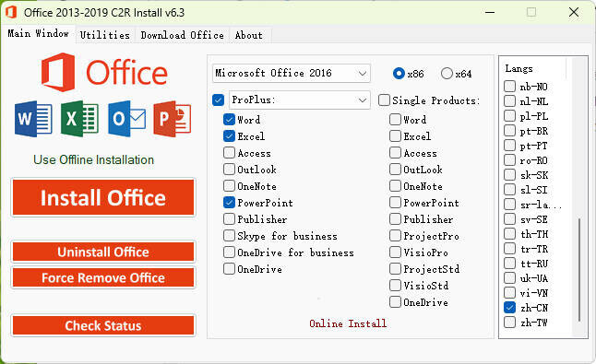The image size is (596, 364).
Task: Check the nb-NO language
Action: tap(509, 87)
